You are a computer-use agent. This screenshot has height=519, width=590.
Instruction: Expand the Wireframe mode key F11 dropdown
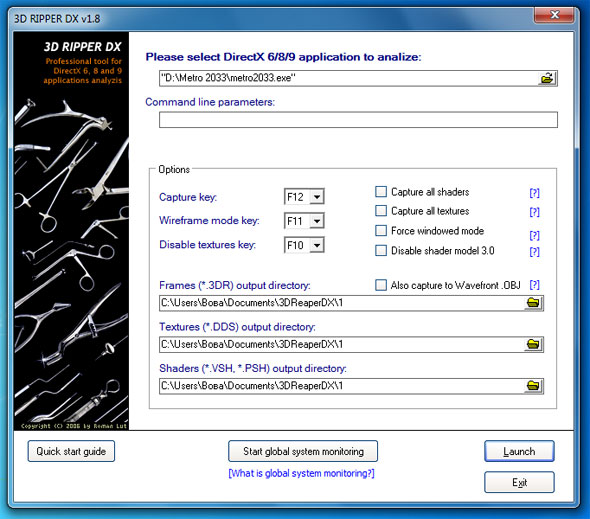(x=317, y=221)
